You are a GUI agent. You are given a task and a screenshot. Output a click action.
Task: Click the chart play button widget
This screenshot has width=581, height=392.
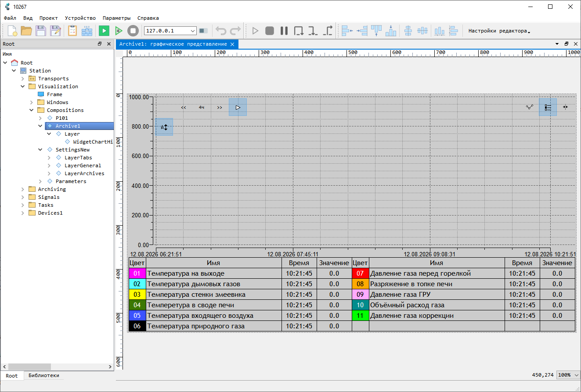238,107
